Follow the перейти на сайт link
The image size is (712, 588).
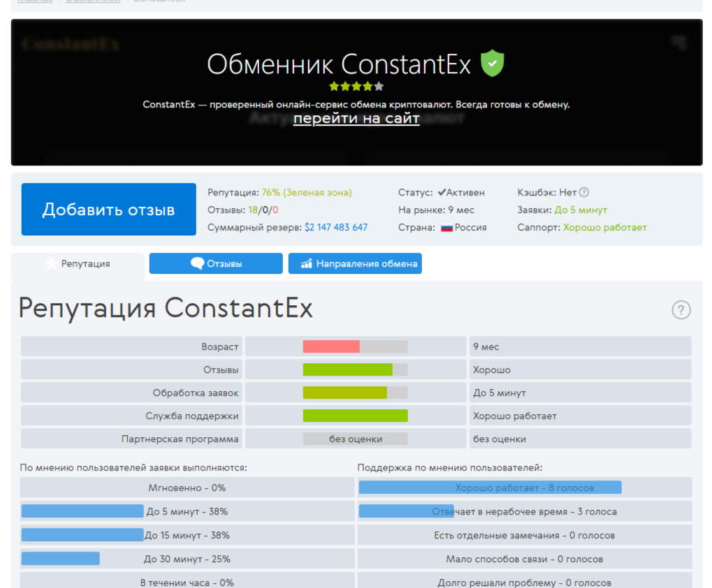click(x=356, y=119)
